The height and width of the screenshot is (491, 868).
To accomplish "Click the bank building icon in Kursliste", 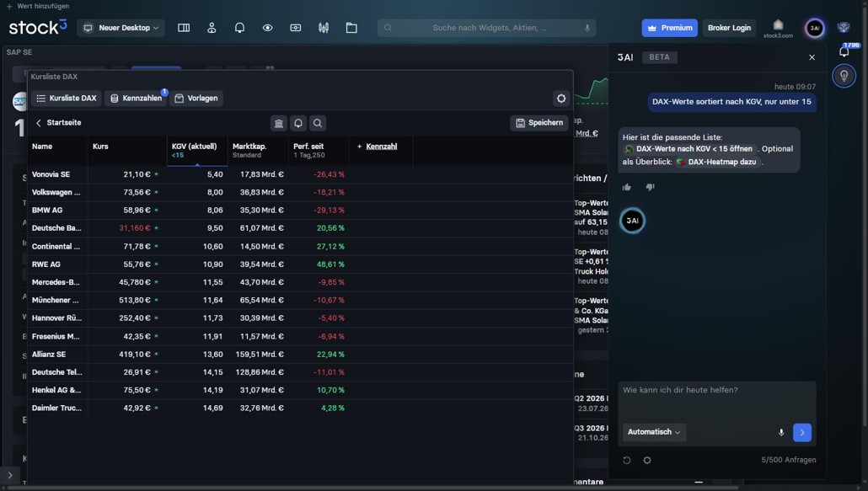I will [279, 123].
